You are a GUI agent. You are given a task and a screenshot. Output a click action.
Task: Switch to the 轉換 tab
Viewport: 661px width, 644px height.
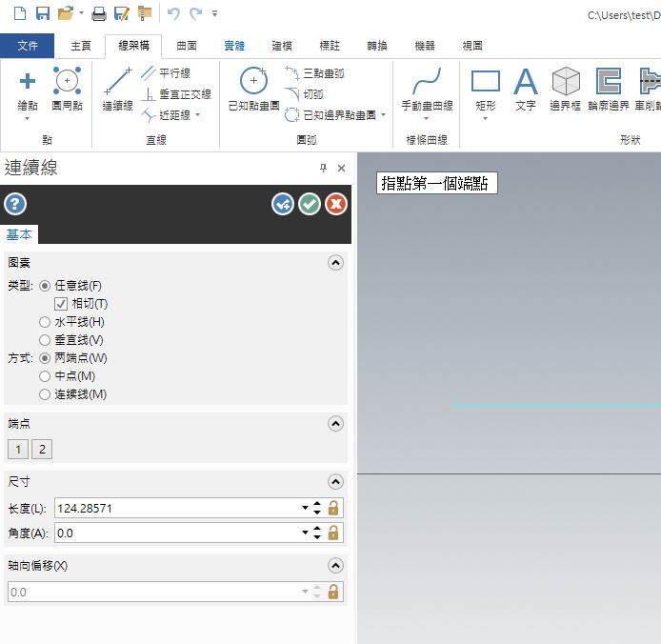click(x=377, y=46)
